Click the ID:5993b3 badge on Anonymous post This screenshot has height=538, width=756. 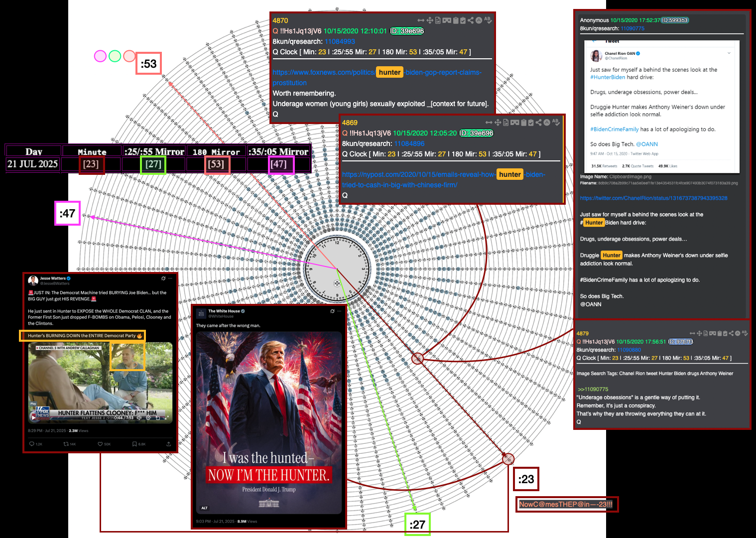pyautogui.click(x=675, y=20)
